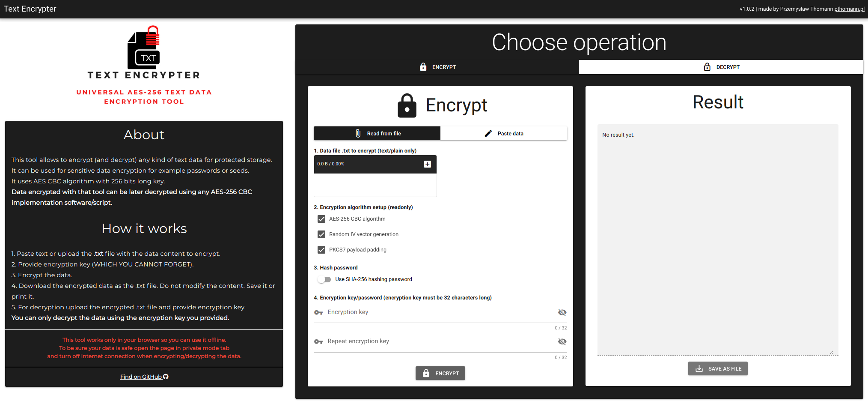This screenshot has height=416, width=868.
Task: Toggle AES-256 CBC algorithm checkbox
Action: click(321, 219)
